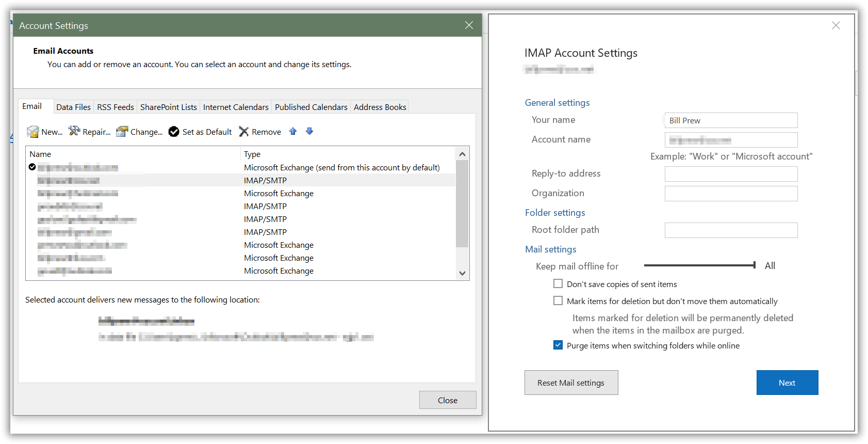This screenshot has height=444, width=868.
Task: Click the Change account icon
Action: (122, 132)
